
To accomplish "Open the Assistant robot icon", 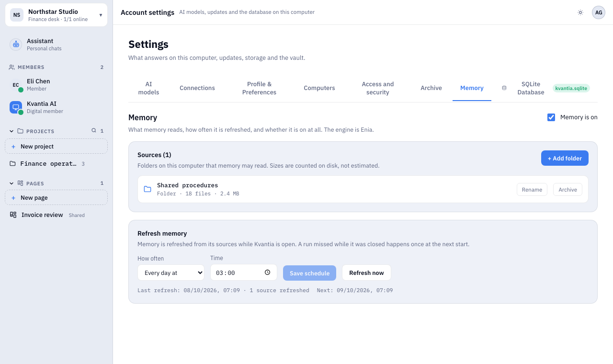I will [x=16, y=45].
